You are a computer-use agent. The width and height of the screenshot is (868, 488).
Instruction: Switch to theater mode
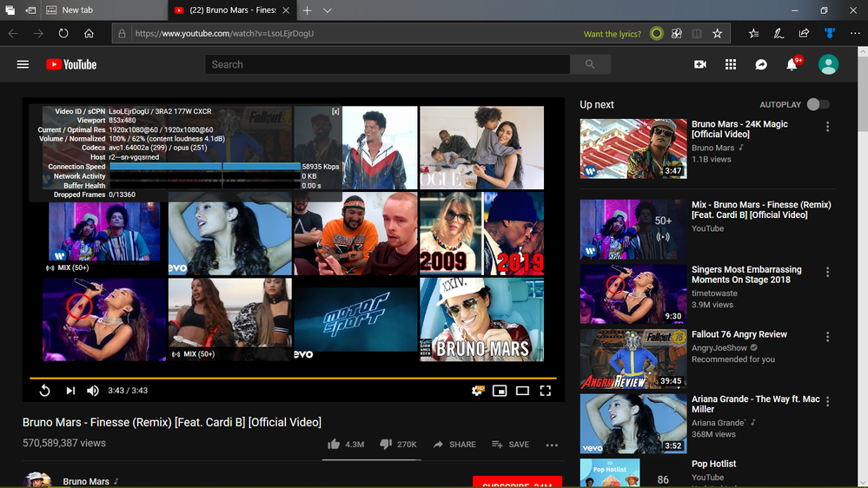click(x=522, y=391)
